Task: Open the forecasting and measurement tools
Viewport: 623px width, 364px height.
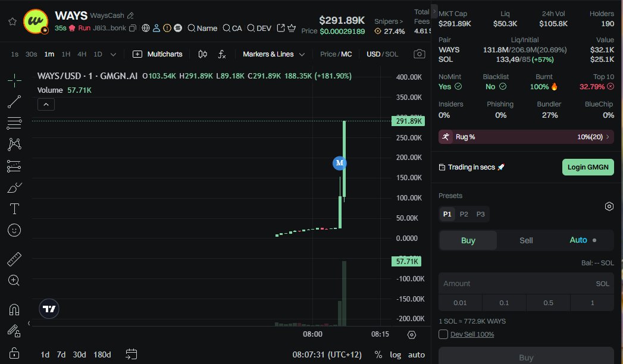Action: coord(14,166)
